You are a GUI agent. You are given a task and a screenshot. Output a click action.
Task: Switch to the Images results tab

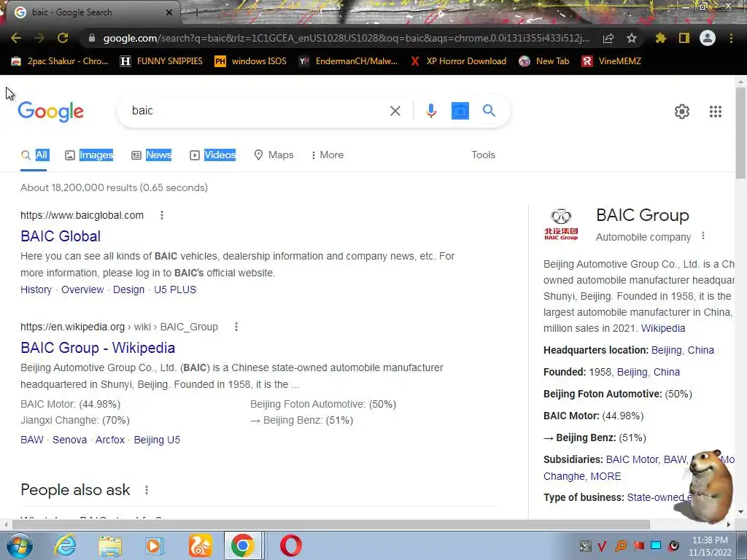pyautogui.click(x=89, y=155)
